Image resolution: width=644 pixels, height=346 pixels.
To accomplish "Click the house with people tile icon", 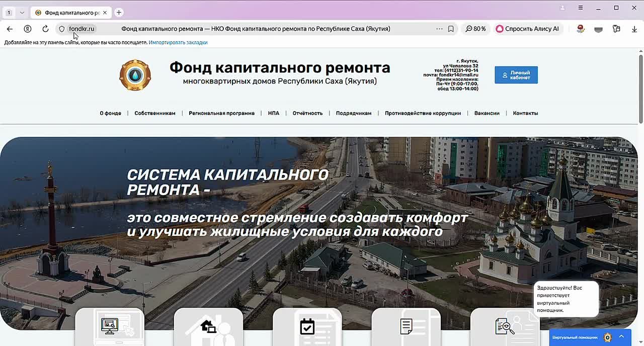I will [208, 327].
